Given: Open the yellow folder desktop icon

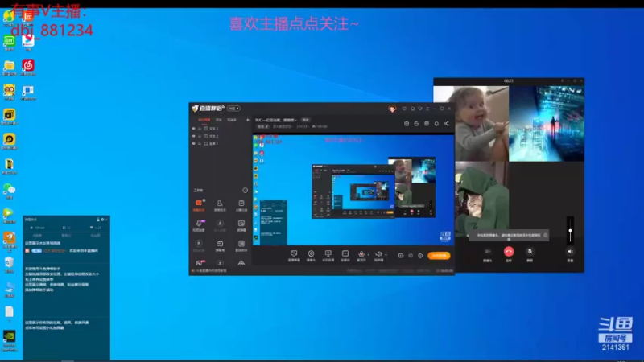Looking at the screenshot, I should click(x=9, y=68).
